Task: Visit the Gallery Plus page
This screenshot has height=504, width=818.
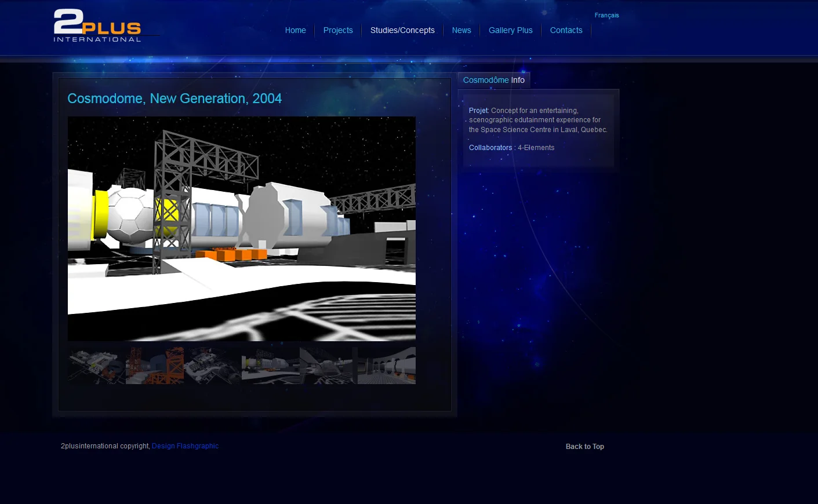Action: pos(510,30)
